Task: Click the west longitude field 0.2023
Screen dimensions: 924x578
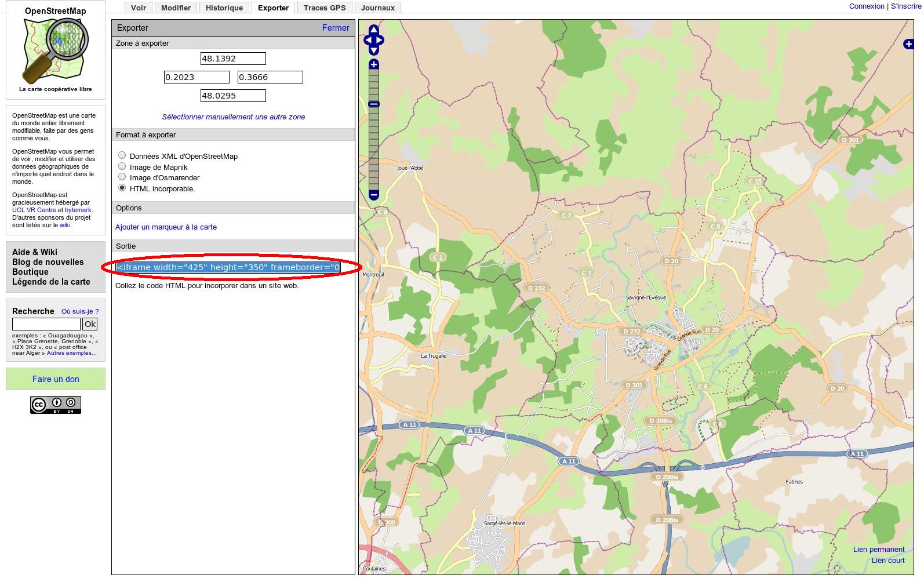Action: pos(197,77)
